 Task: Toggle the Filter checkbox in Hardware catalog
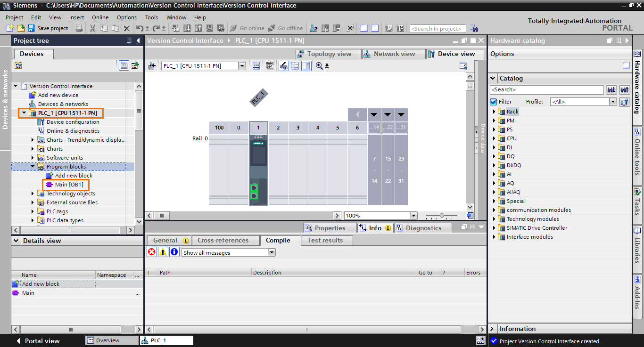point(493,101)
